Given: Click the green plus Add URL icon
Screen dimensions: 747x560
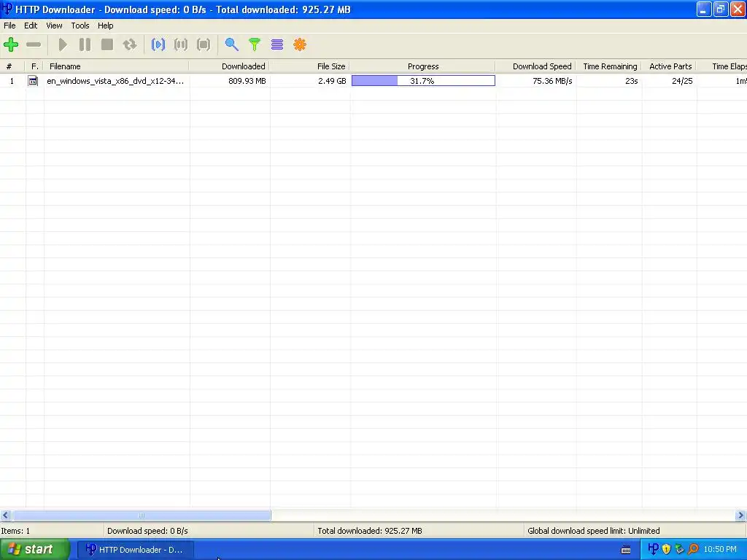Looking at the screenshot, I should [x=11, y=44].
